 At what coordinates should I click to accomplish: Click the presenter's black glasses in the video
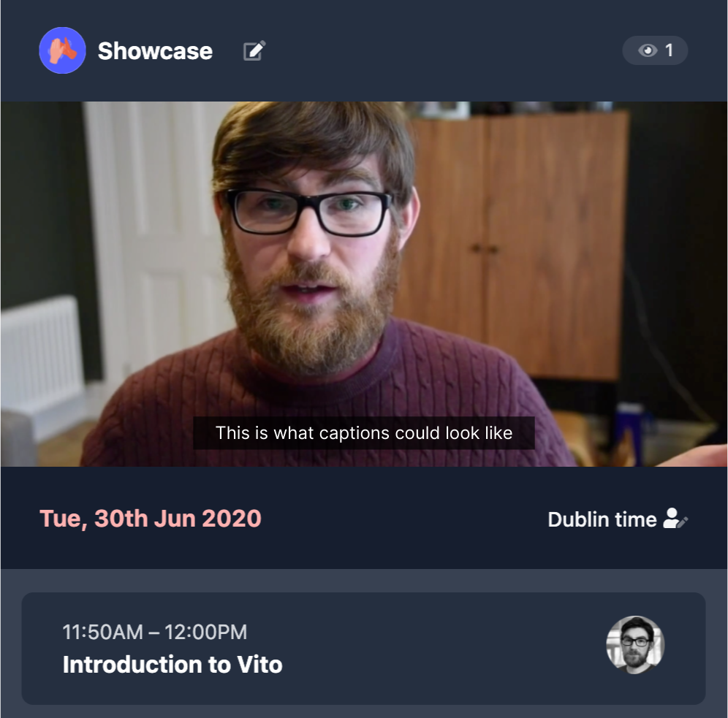coord(308,212)
